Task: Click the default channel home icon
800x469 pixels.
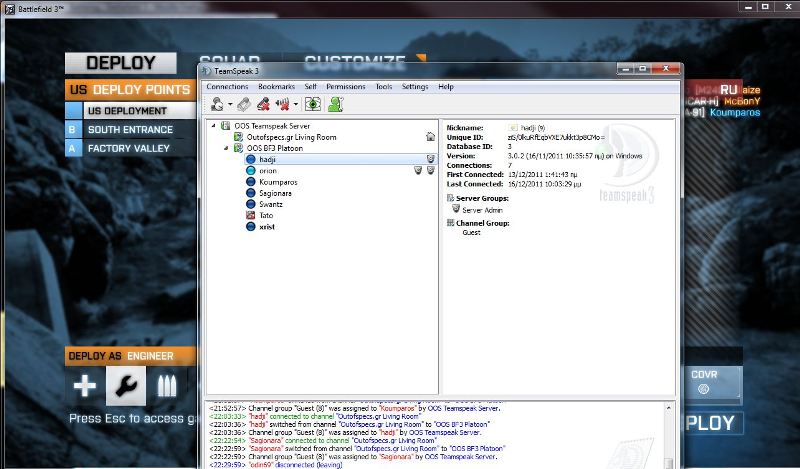Action: coord(431,137)
